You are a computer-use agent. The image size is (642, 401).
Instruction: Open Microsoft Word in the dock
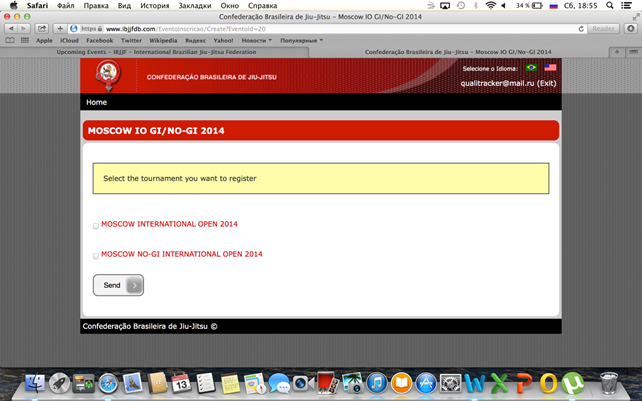coord(475,383)
